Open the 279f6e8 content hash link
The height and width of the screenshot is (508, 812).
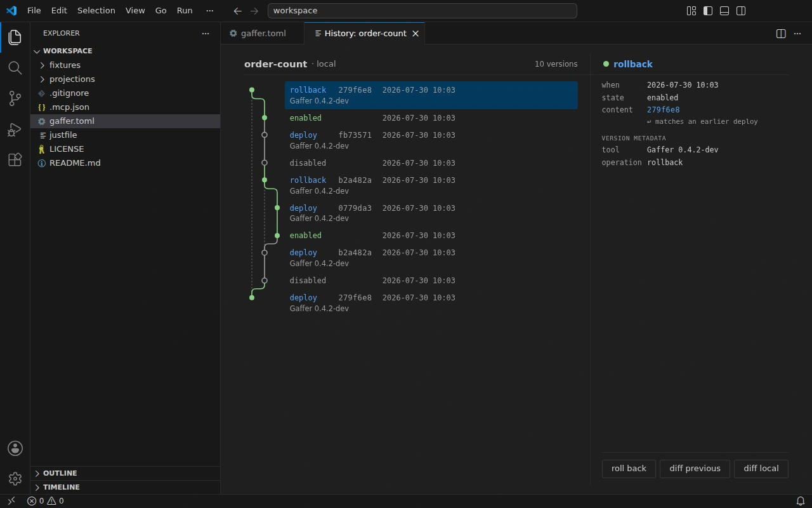coord(663,110)
